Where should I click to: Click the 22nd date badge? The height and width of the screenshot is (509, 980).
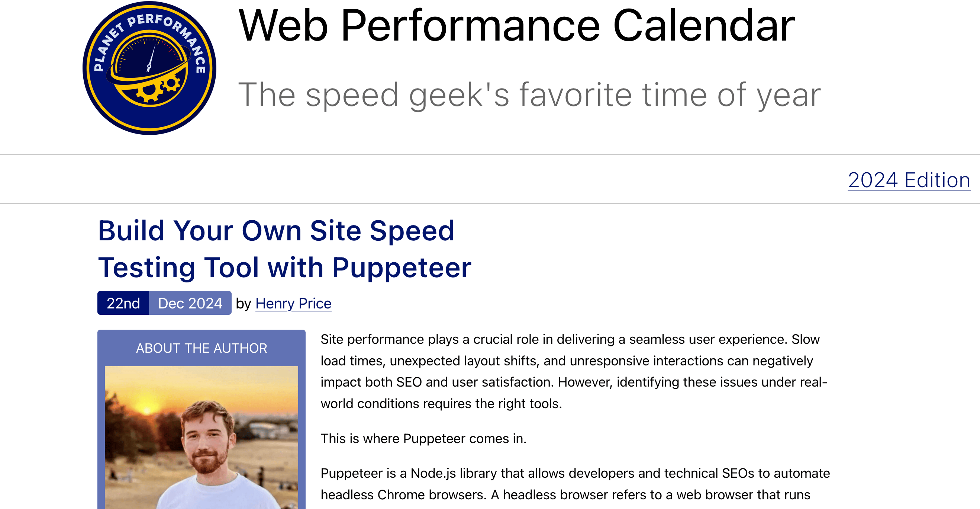(x=123, y=303)
